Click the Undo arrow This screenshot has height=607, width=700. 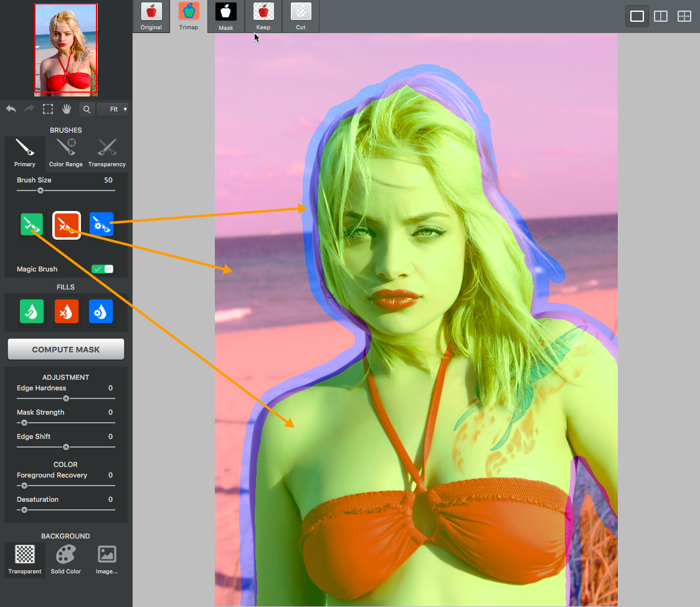pyautogui.click(x=11, y=109)
